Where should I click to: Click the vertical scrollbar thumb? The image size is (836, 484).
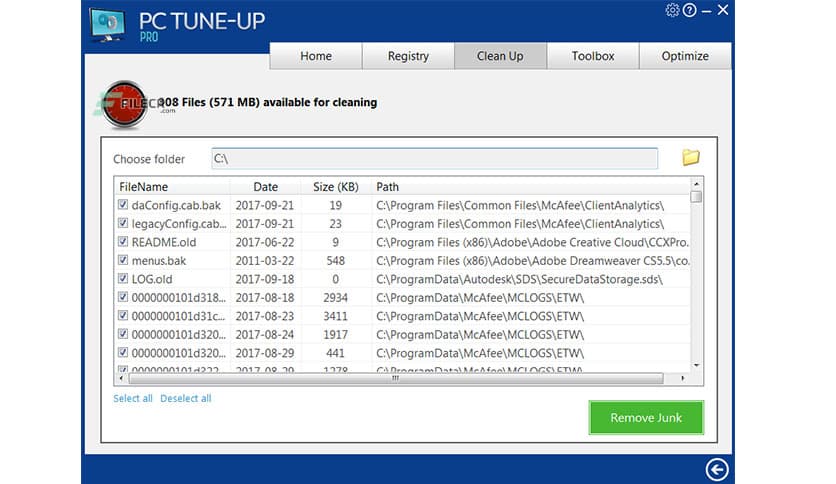[696, 197]
